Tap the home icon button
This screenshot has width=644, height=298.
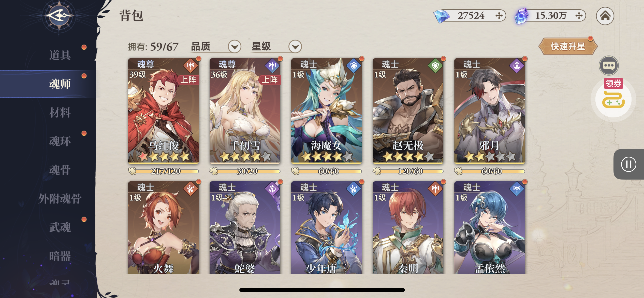click(x=605, y=16)
